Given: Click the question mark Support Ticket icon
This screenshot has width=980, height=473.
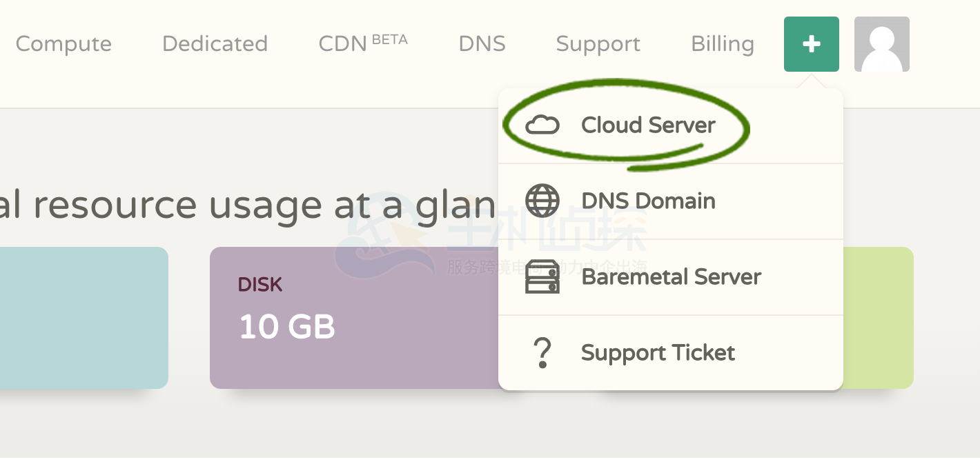Looking at the screenshot, I should (542, 353).
